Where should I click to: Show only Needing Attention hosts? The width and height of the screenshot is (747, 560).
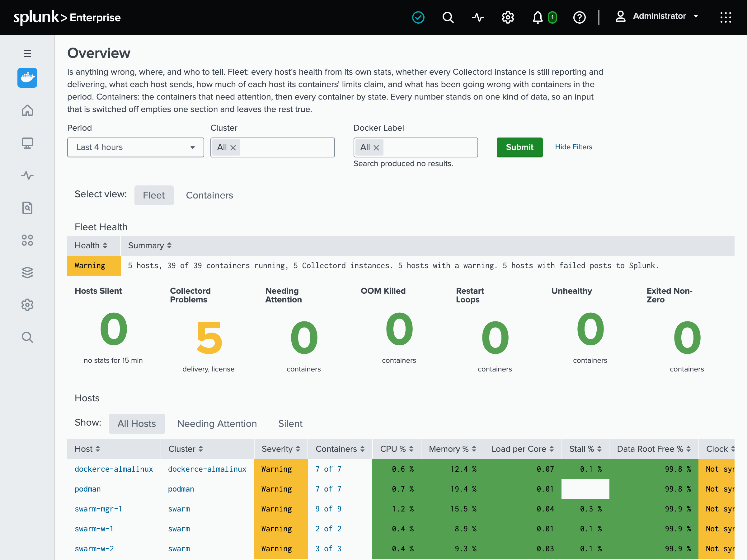click(217, 423)
